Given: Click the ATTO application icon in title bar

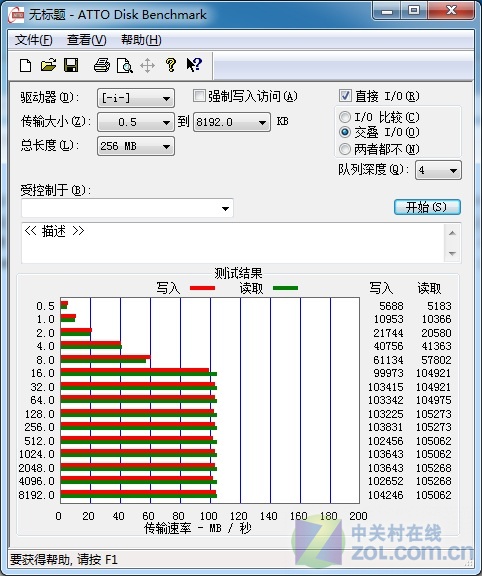Looking at the screenshot, I should (x=15, y=15).
